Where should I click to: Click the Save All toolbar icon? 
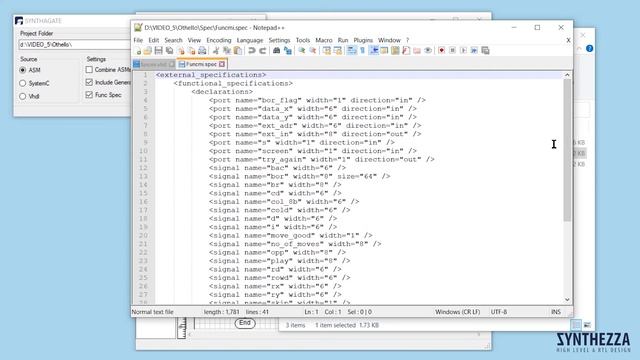(x=169, y=51)
